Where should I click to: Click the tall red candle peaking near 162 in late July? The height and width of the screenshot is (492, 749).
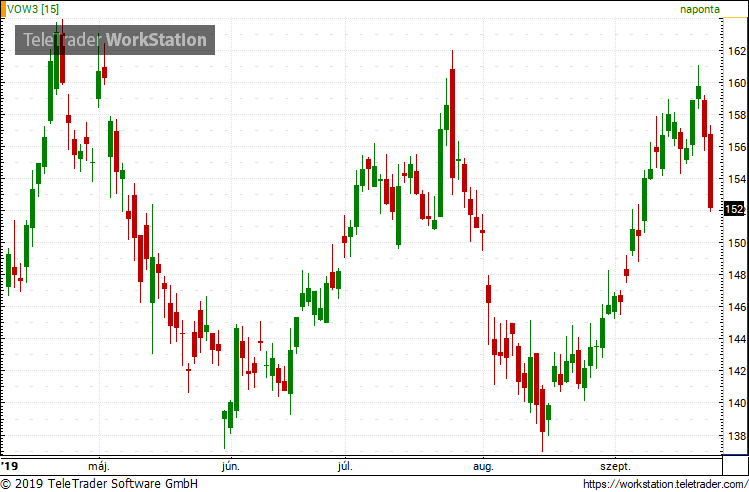[x=452, y=123]
